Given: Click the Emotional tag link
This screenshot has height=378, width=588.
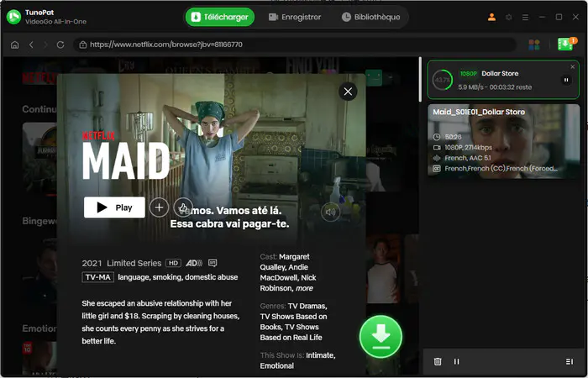Looking at the screenshot, I should [277, 365].
